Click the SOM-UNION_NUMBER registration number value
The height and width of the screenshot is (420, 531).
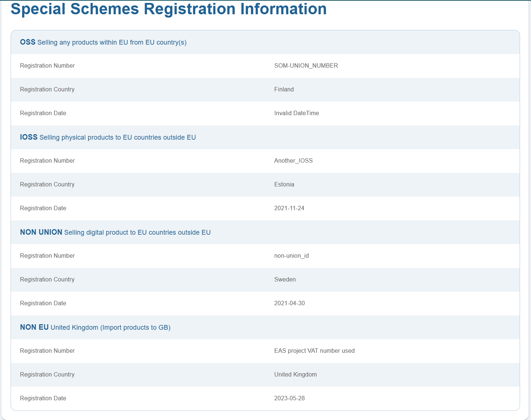pos(306,66)
